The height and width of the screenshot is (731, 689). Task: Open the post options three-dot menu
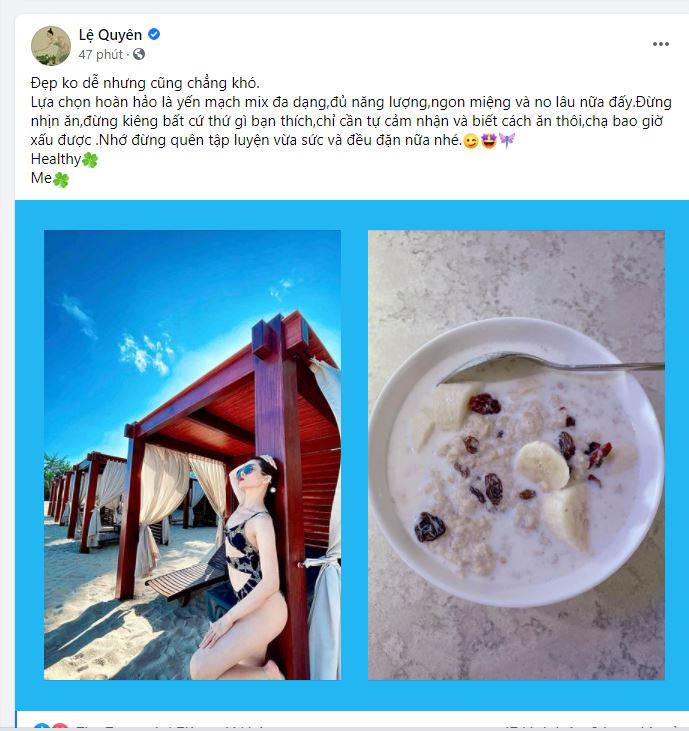[x=661, y=44]
